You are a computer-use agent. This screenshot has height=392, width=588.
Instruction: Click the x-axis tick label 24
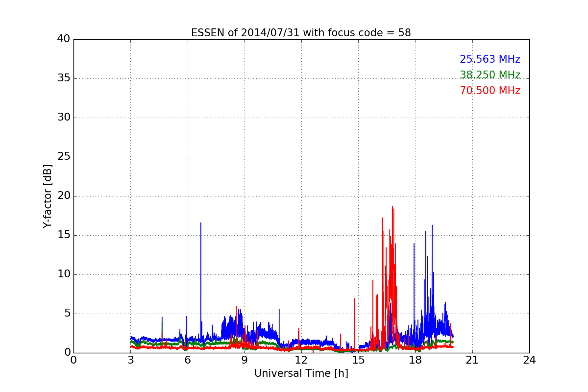pyautogui.click(x=529, y=360)
